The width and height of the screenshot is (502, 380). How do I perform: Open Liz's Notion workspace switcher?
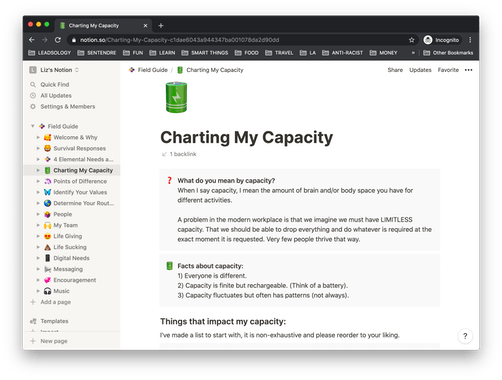tap(54, 70)
